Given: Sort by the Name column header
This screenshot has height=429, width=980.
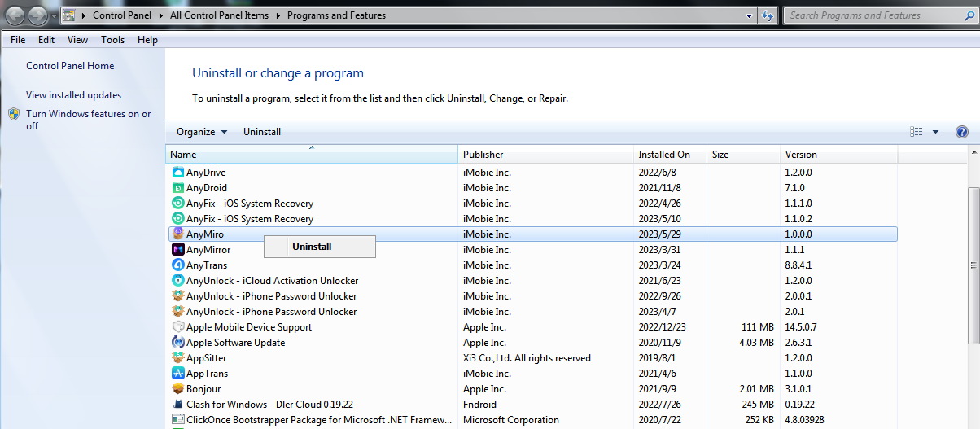Looking at the screenshot, I should (312, 155).
